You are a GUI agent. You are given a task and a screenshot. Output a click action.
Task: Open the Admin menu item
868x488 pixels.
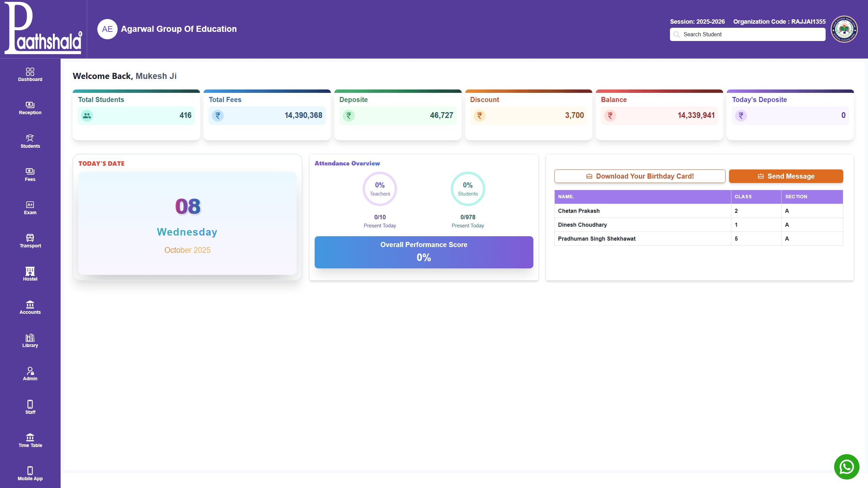[x=30, y=374]
